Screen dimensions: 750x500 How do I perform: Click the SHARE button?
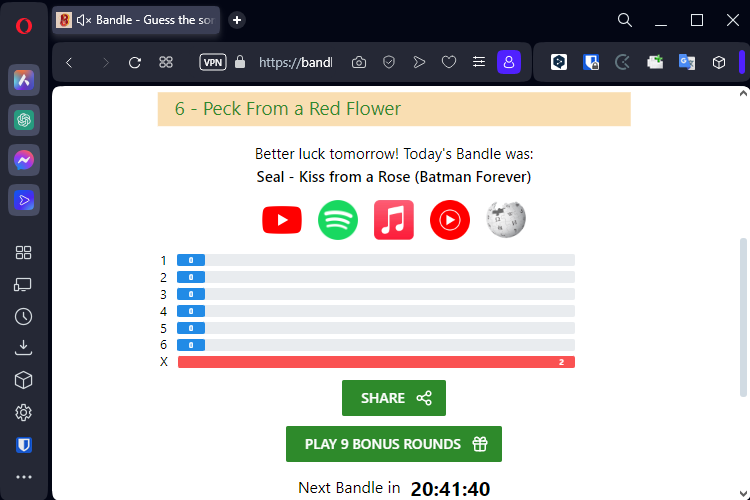[394, 398]
